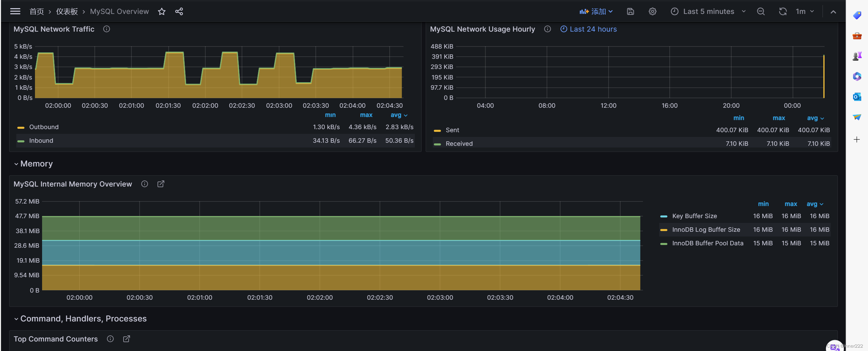
Task: Sort Network Usage Hourly legend by min
Action: (739, 118)
